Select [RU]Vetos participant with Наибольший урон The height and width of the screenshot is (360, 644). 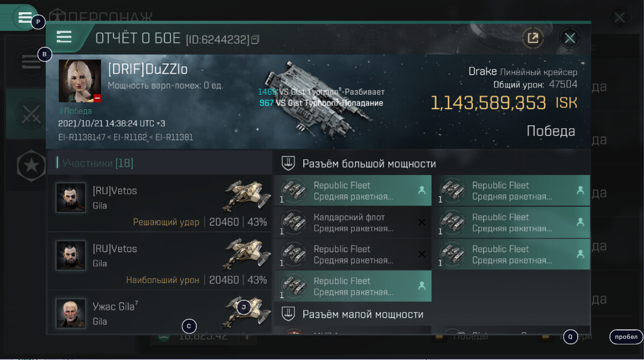click(160, 261)
